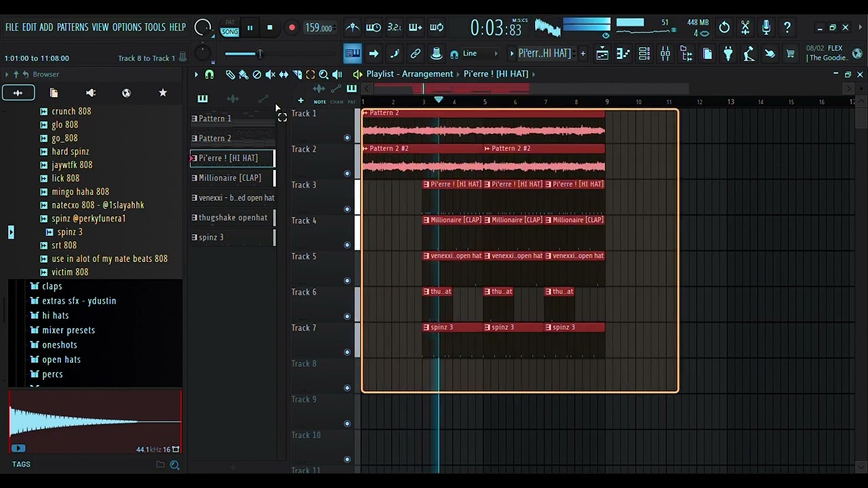The width and height of the screenshot is (868, 488).
Task: Open the Playlist view button
Action: (x=602, y=54)
